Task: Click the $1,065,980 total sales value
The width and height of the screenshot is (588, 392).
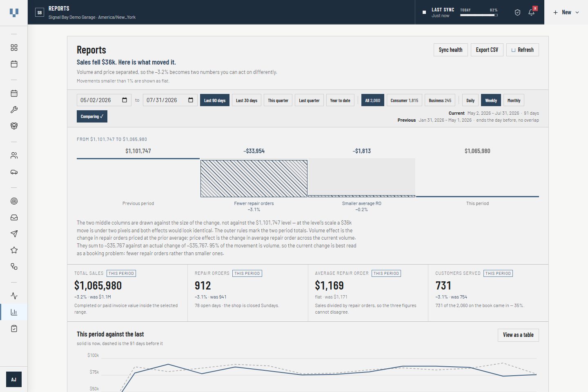Action: point(98,285)
